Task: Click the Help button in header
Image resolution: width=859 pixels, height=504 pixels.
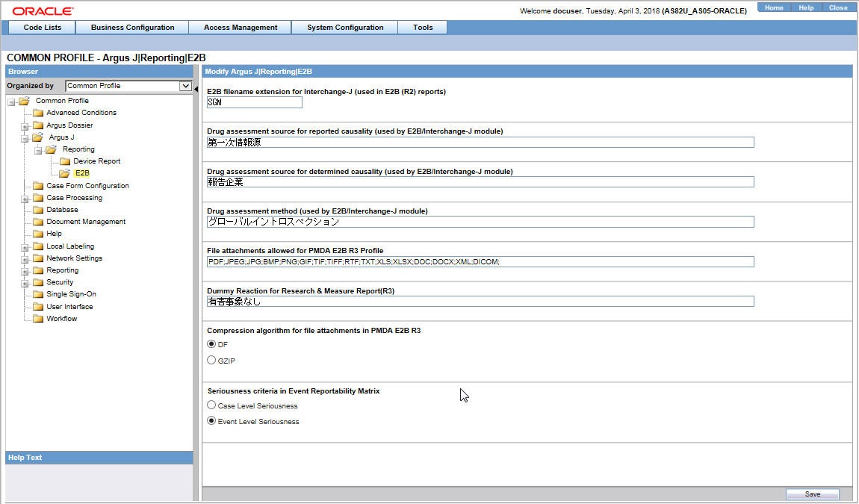Action: [x=806, y=7]
